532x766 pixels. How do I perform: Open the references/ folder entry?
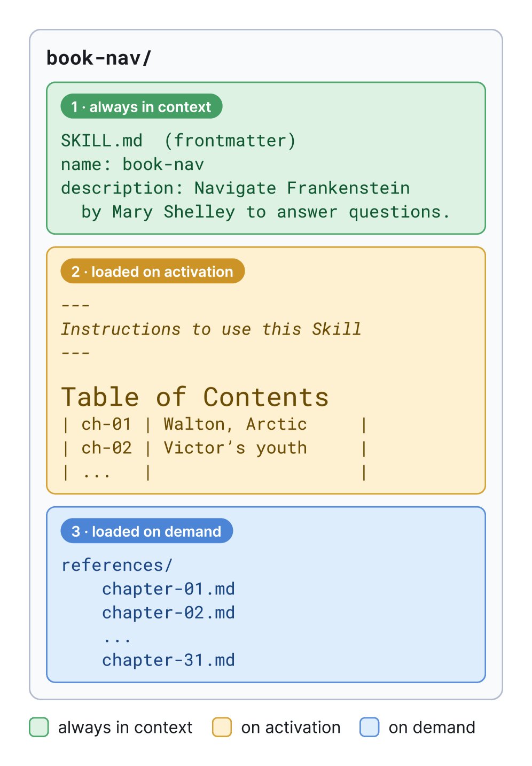(x=117, y=565)
